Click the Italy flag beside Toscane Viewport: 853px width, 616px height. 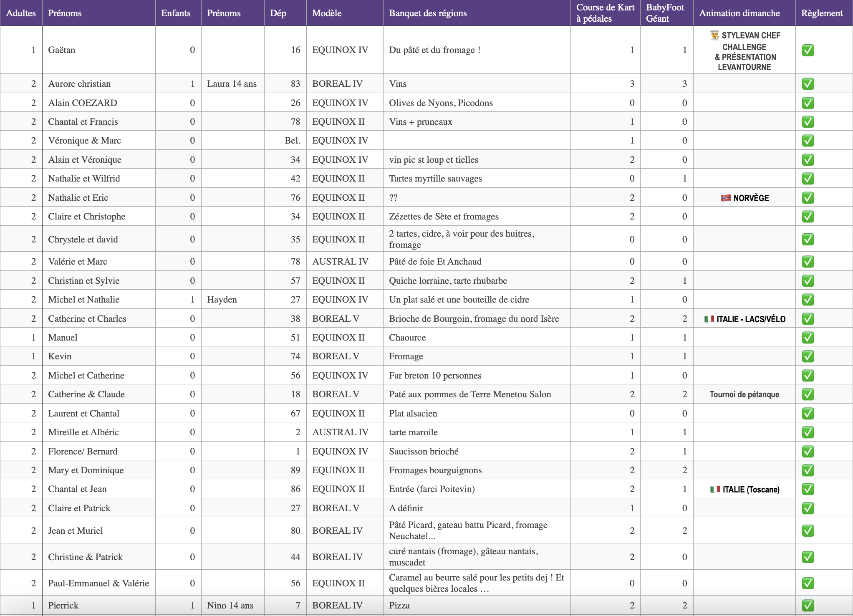[715, 489]
